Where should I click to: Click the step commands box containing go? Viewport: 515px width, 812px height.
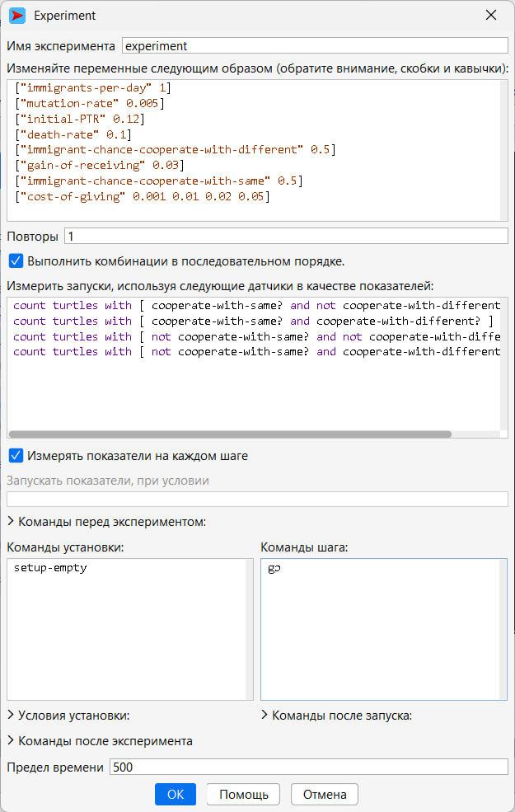pos(384,629)
